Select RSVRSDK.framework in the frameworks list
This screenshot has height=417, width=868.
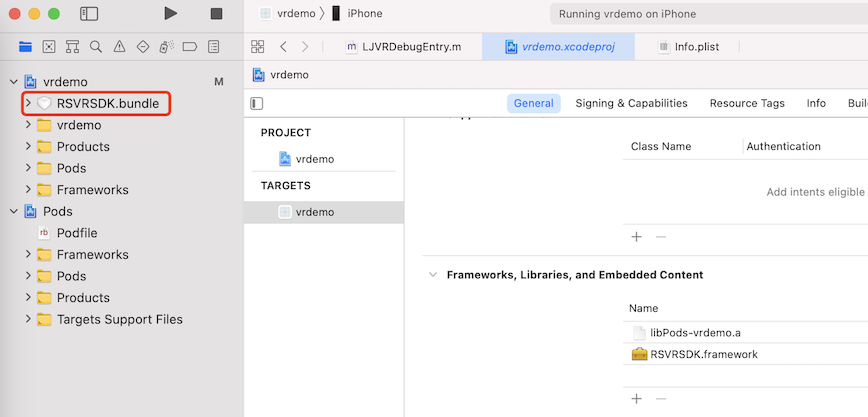click(x=695, y=354)
